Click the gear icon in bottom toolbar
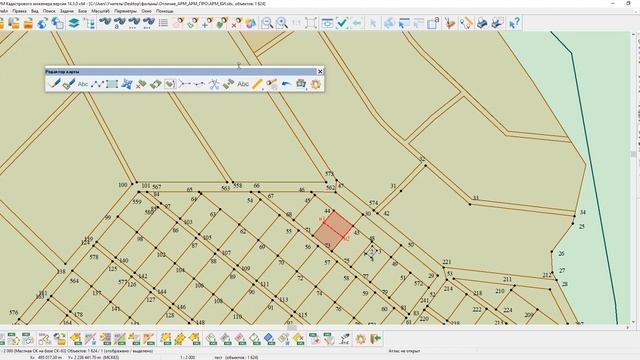 360,339
